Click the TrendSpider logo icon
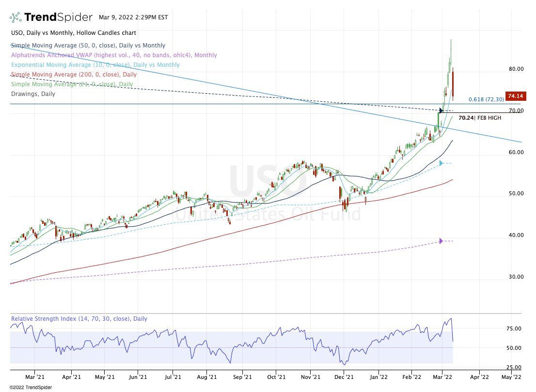The width and height of the screenshot is (536, 392). tap(16, 16)
